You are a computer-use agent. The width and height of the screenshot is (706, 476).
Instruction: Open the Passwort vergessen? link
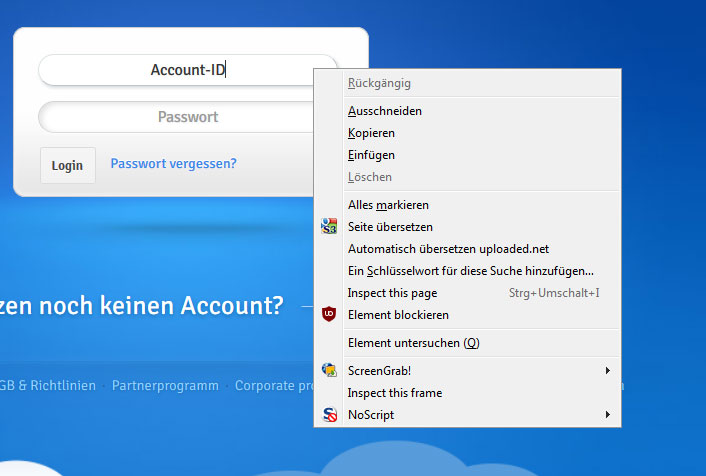click(x=173, y=164)
